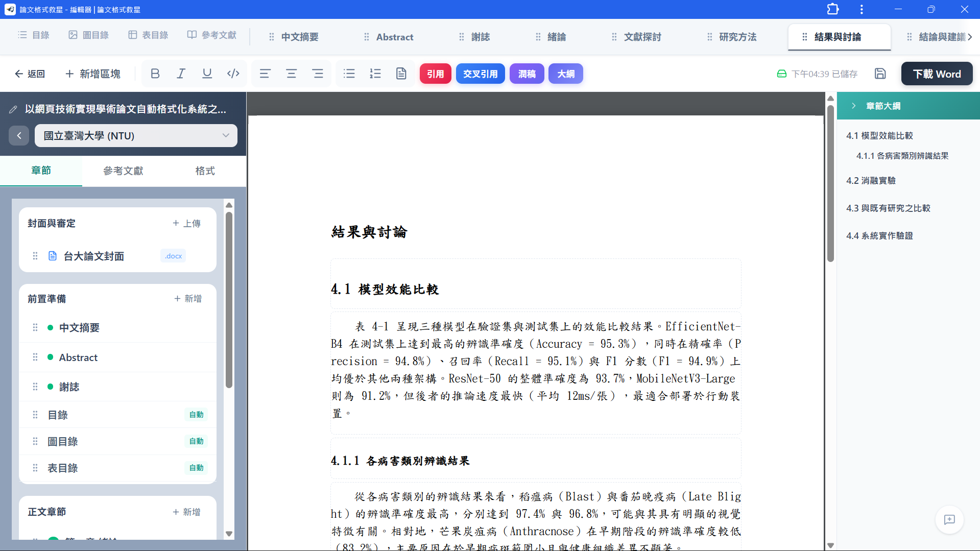Viewport: 980px width, 551px height.
Task: Click the purple 潤稿 button
Action: [527, 74]
